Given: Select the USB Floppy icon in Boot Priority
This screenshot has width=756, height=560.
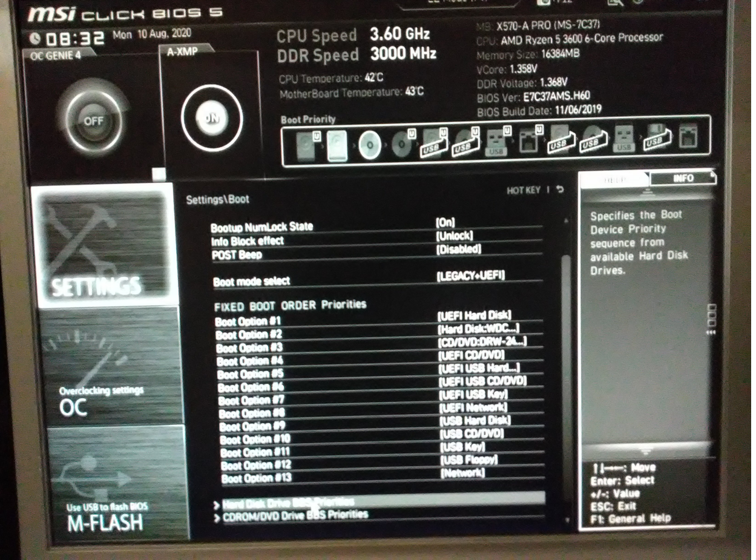Looking at the screenshot, I should click(x=656, y=137).
